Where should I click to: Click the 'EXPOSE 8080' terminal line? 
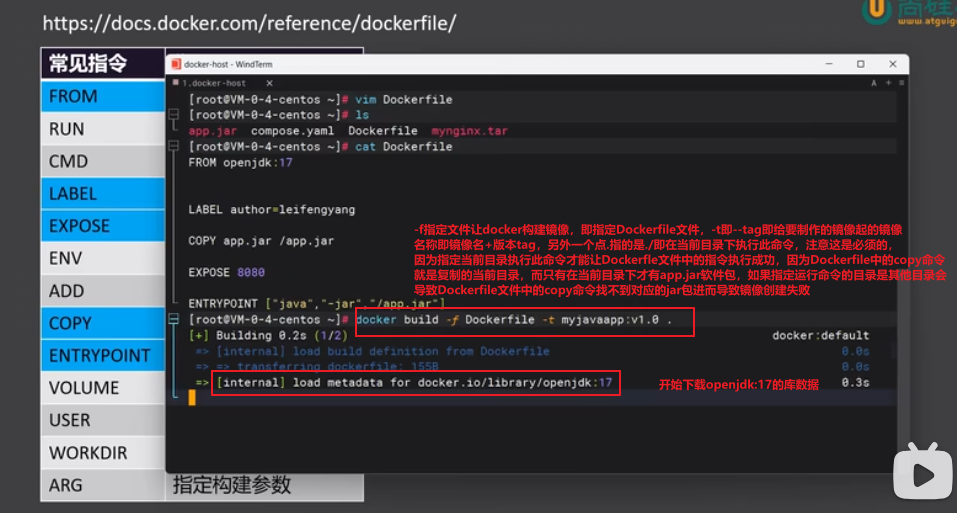tap(226, 273)
